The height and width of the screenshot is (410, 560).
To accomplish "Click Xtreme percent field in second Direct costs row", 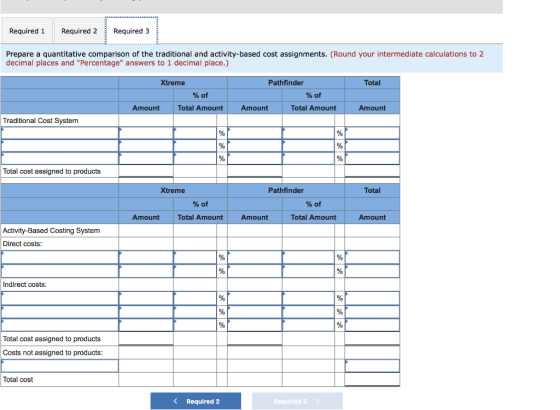I will [195, 271].
